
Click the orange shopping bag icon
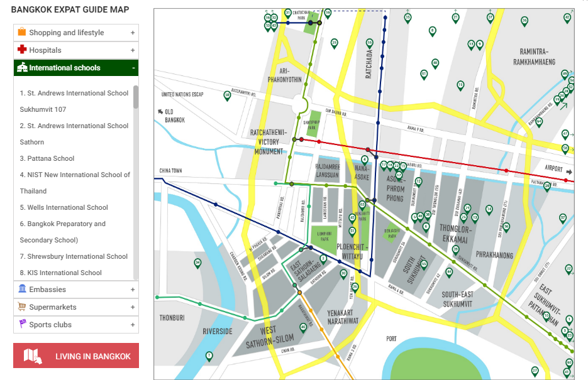coord(22,32)
